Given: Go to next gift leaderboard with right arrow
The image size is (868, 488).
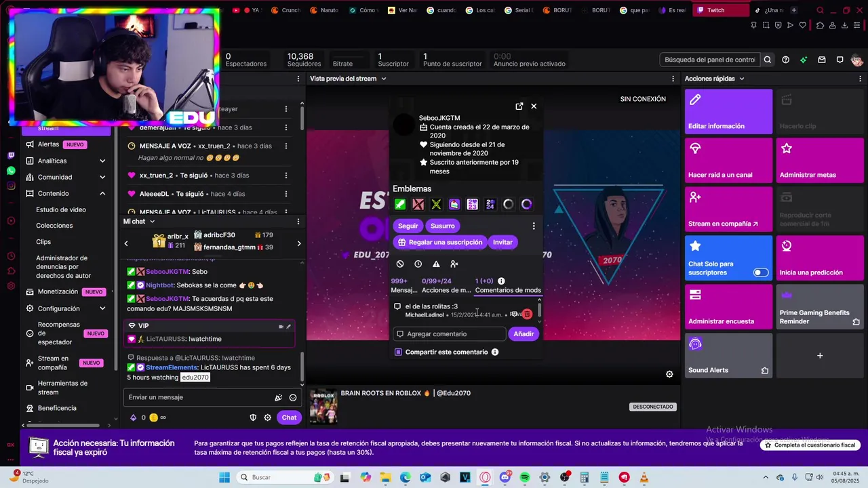Looking at the screenshot, I should click(299, 243).
